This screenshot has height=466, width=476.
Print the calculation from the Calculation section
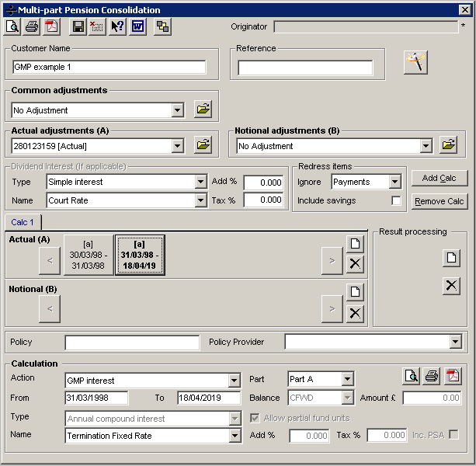[x=432, y=377]
